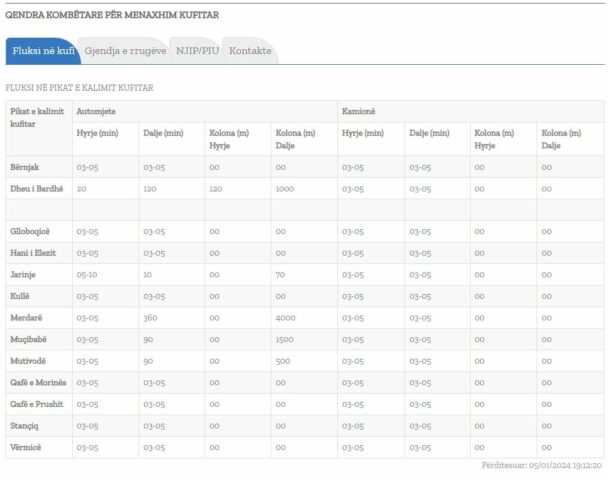This screenshot has width=608, height=480.
Task: Click the page title Qendra Kombëtare heading
Action: tap(112, 15)
